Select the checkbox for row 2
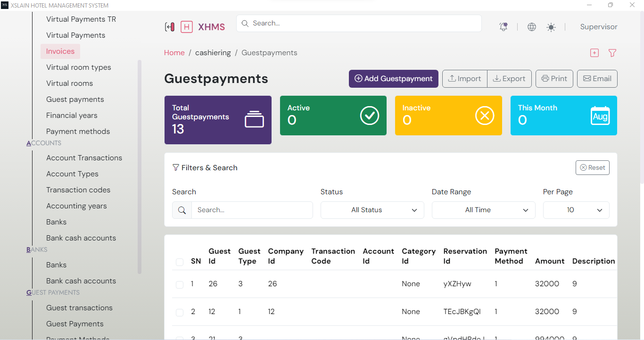644x340 pixels. tap(180, 312)
